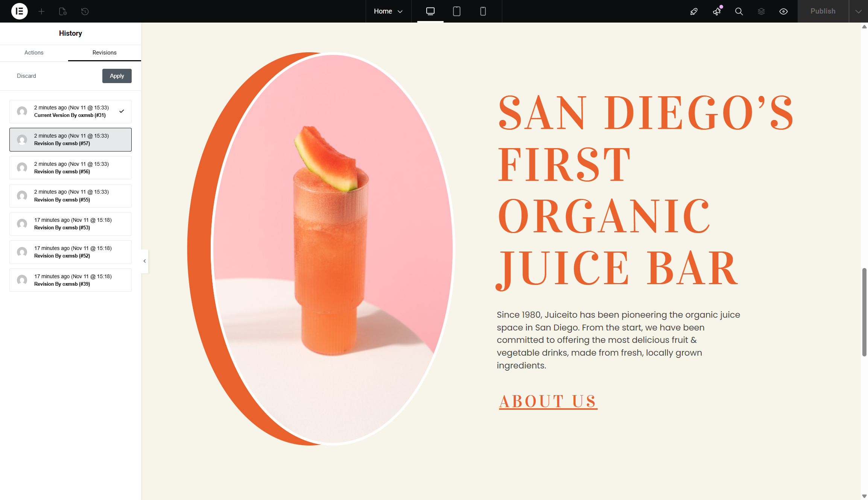The image size is (868, 500).
Task: Switch to tablet view mode
Action: pyautogui.click(x=456, y=11)
